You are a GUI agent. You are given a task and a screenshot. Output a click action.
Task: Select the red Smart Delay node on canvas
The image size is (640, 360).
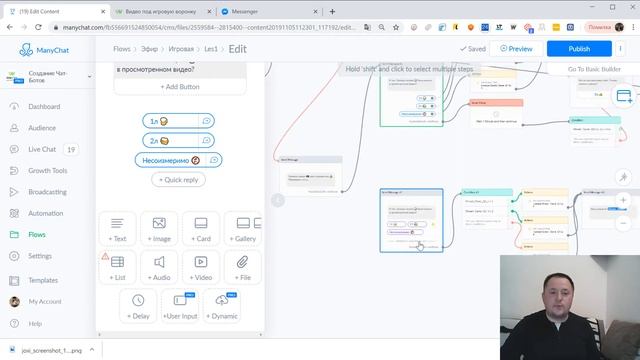pyautogui.click(x=496, y=113)
